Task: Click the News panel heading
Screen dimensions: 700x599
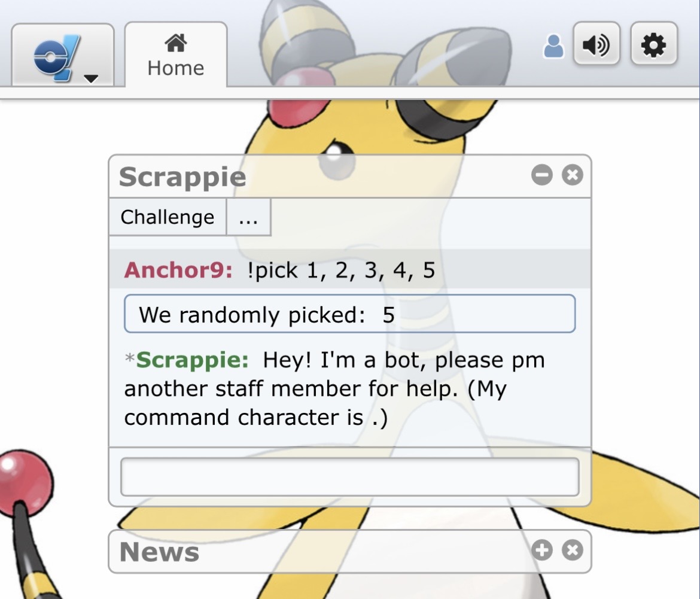Action: (160, 552)
